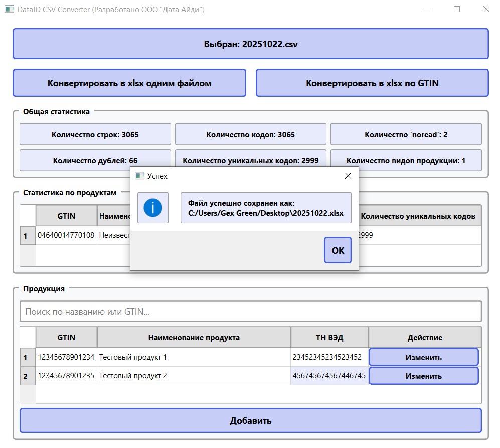Image resolution: width=500 pixels, height=448 pixels.
Task: Click the Выбран: 20251022.csv file button
Action: [x=250, y=44]
